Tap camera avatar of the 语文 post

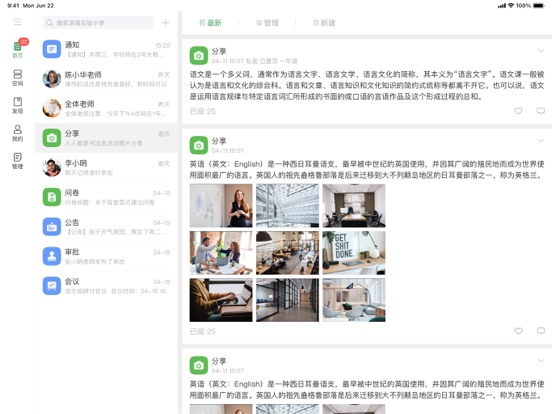click(199, 56)
